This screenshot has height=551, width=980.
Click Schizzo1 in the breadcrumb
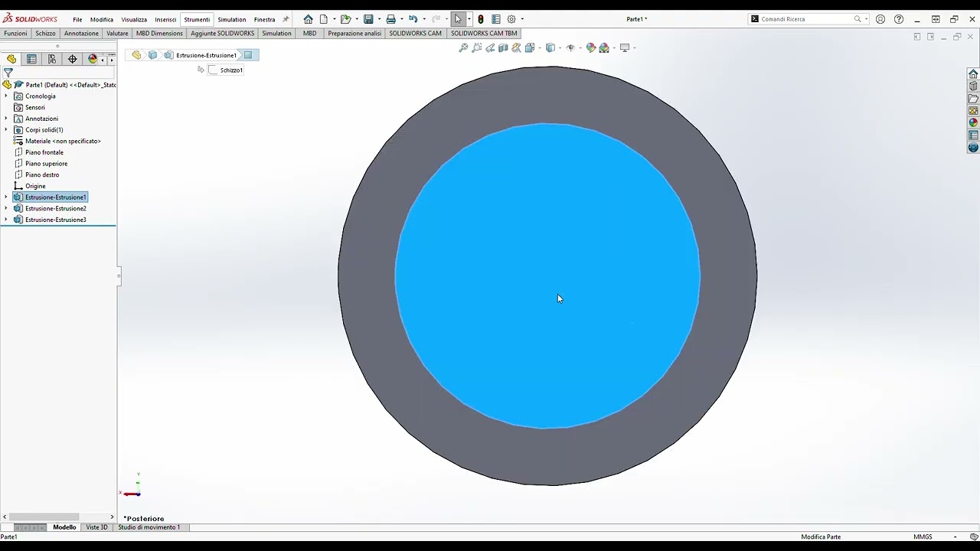tap(226, 70)
